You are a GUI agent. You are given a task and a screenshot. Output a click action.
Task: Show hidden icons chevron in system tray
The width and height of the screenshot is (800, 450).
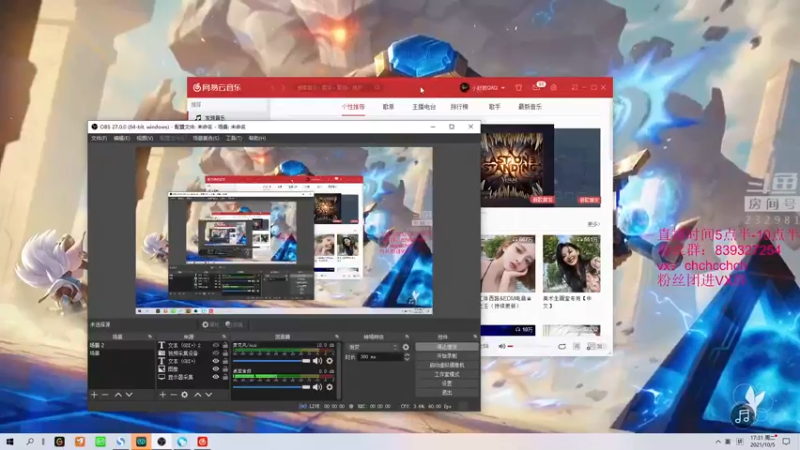(x=718, y=441)
